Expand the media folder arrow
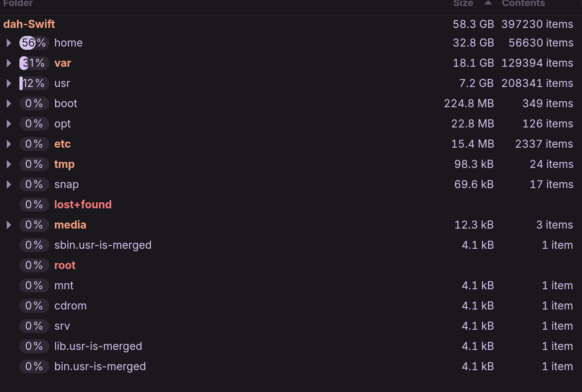 (9, 225)
